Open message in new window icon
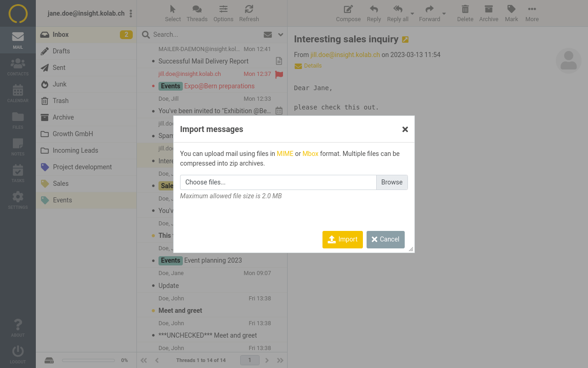The height and width of the screenshot is (368, 588). point(405,40)
